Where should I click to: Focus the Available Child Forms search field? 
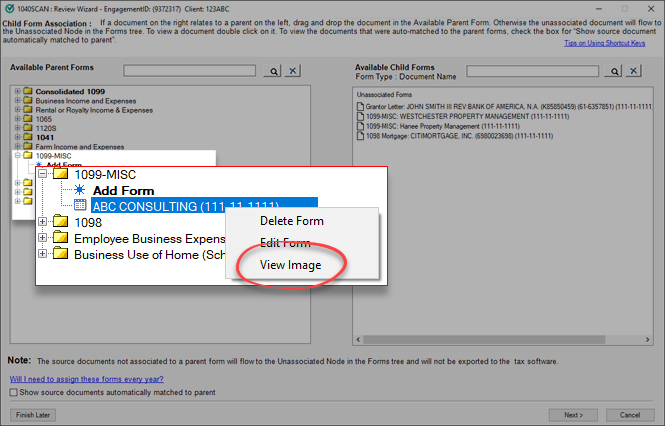click(x=536, y=72)
